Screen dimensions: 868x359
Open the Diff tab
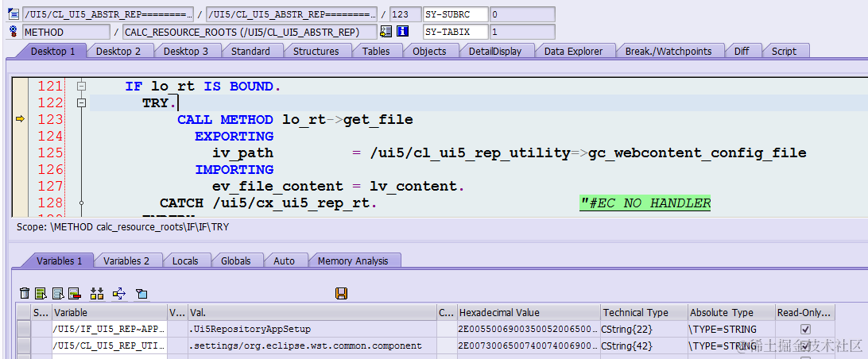742,51
